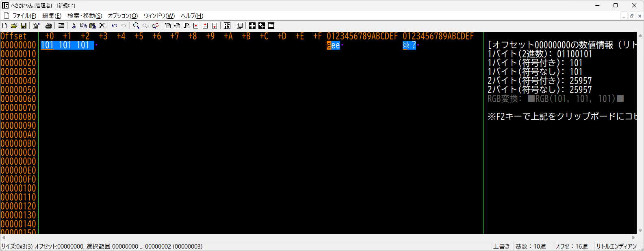644x251 pixels.
Task: Click page with middle-left marker icon
Action: pos(177,26)
